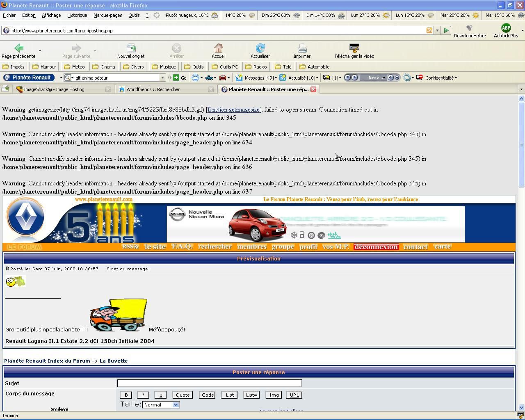525x420 pixels.
Task: Click red car icon in toolbar
Action: click(x=223, y=78)
